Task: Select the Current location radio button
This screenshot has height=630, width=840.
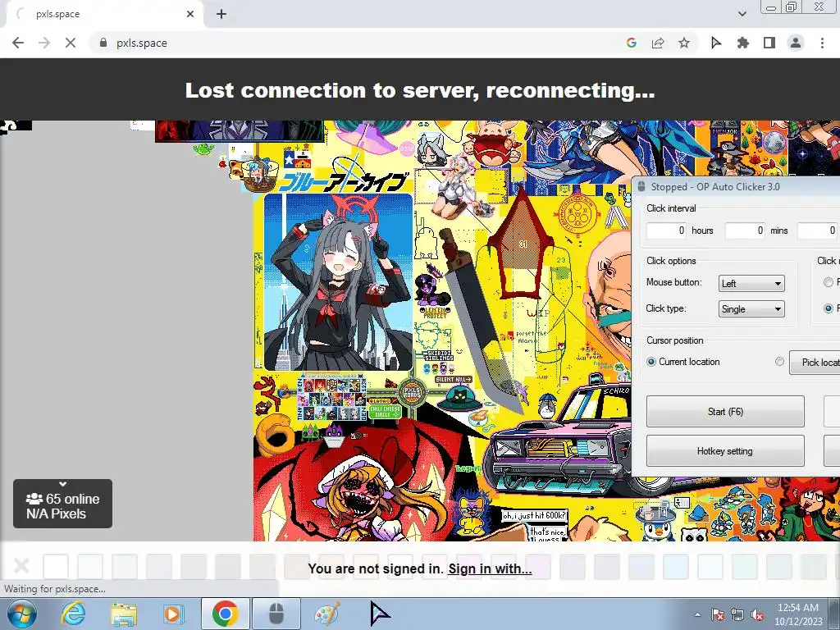Action: tap(651, 362)
